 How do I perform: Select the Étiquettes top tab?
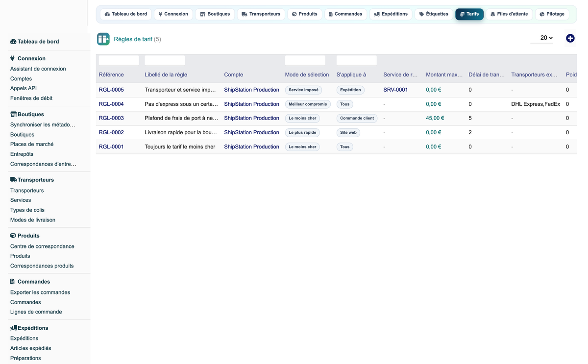pyautogui.click(x=434, y=14)
